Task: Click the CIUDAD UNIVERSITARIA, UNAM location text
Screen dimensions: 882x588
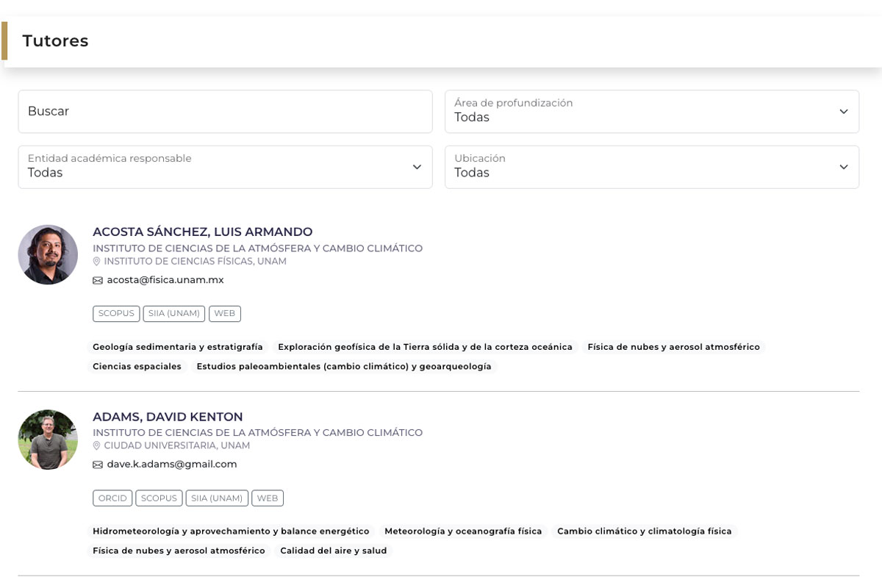Action: (x=177, y=446)
